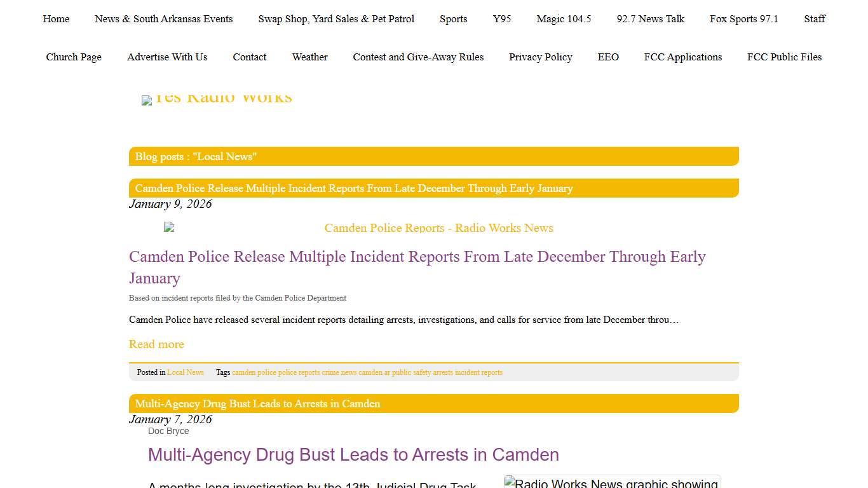Open the Local News category link
The width and height of the screenshot is (868, 488).
tap(185, 372)
